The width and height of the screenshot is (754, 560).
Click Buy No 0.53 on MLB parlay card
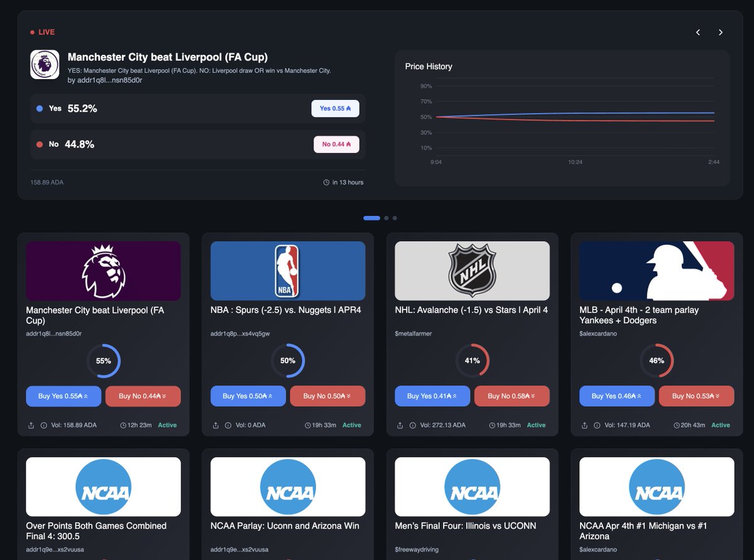[x=697, y=396]
